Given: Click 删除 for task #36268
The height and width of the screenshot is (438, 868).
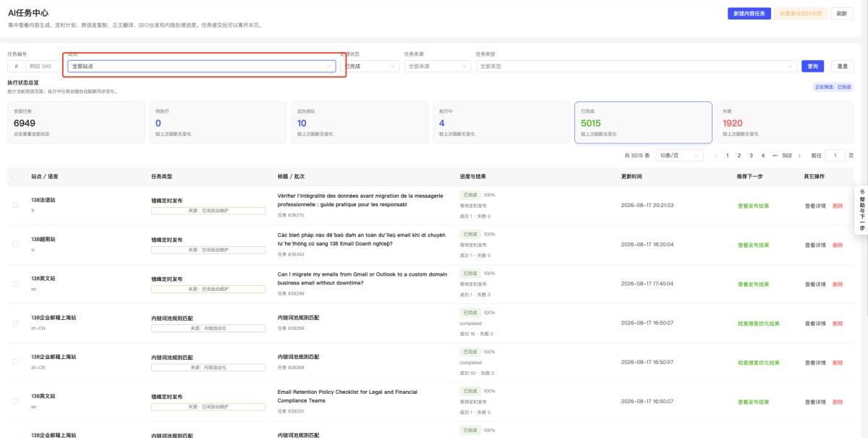Looking at the screenshot, I should (838, 363).
